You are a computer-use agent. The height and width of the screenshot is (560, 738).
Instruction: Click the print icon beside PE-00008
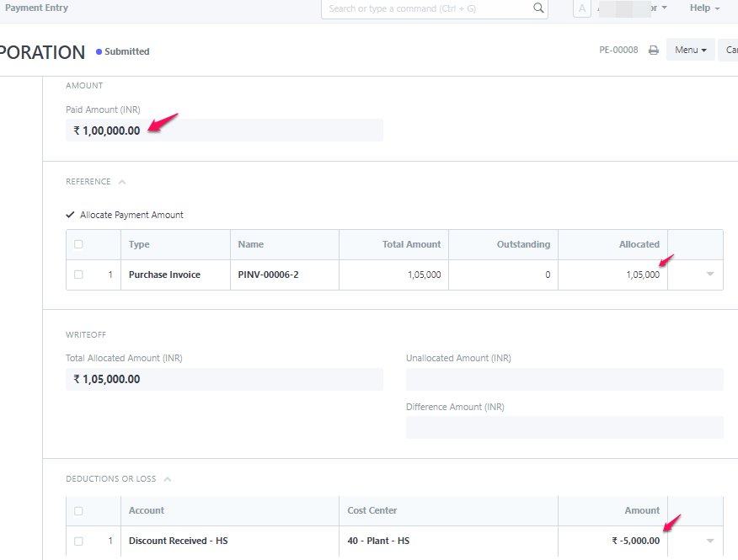653,50
